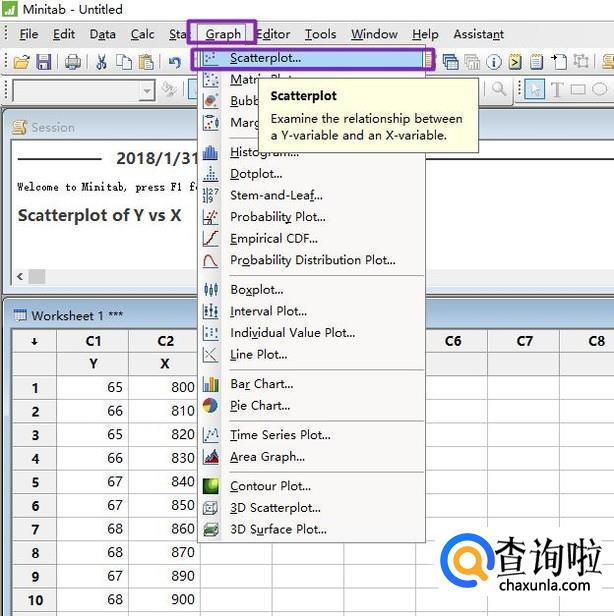Click the info circle toolbar icon
The image size is (614, 616).
[x=493, y=62]
